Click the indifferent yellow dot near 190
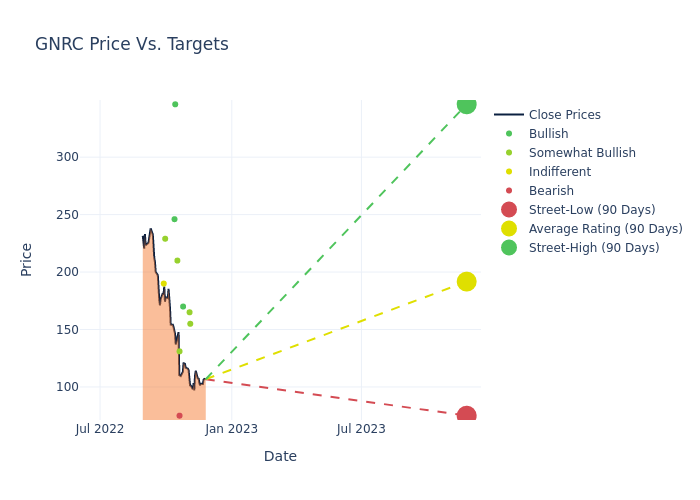This screenshot has height=500, width=700. click(x=164, y=284)
